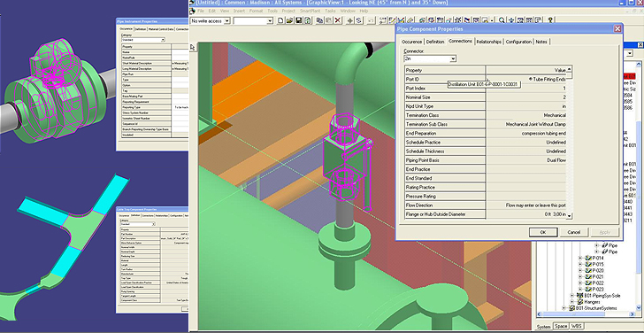644x333 pixels.
Task: Expand the B01-PipingSys-Sole node
Action: (571, 296)
